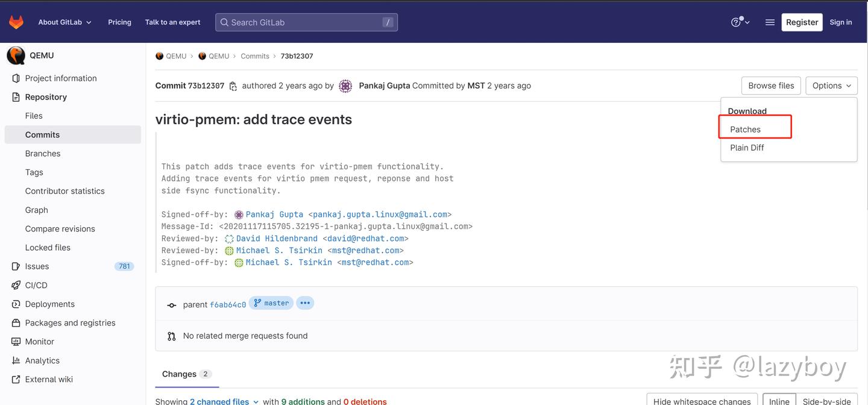Screen dimensions: 868x405
Task: Click David Hildenbrand's avatar icon
Action: [x=229, y=239]
